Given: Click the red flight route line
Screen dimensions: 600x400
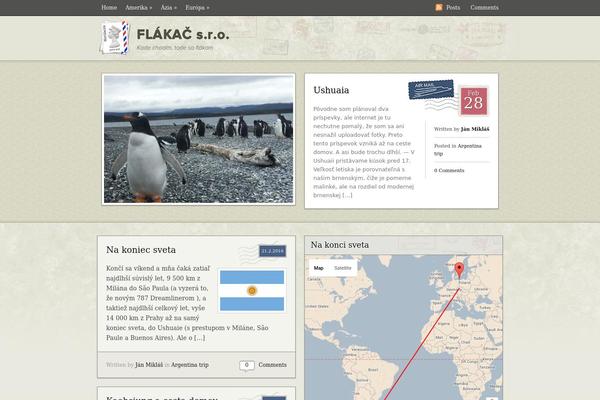Looking at the screenshot, I should tap(421, 344).
